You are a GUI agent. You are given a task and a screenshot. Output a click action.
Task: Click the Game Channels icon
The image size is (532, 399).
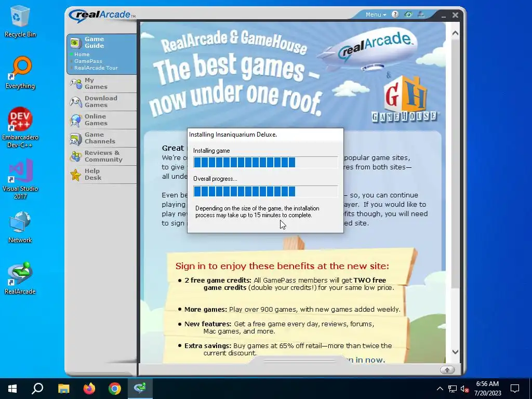76,138
